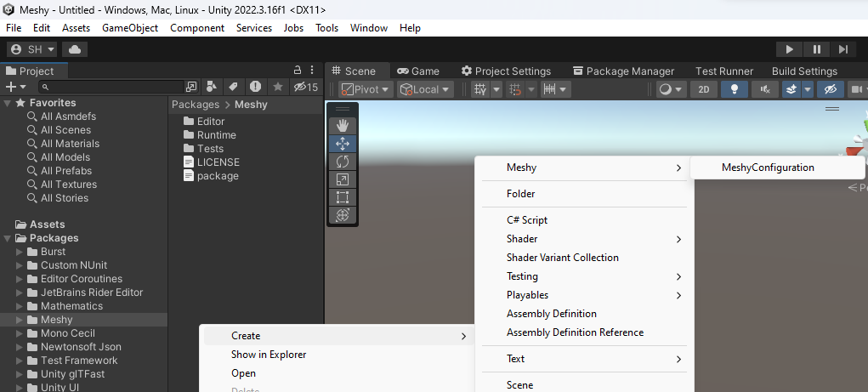Open the SH account dropdown
This screenshot has height=392, width=868.
pyautogui.click(x=32, y=49)
